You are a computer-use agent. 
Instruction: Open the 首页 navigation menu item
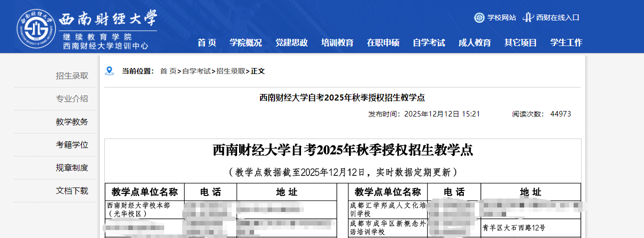tap(207, 43)
